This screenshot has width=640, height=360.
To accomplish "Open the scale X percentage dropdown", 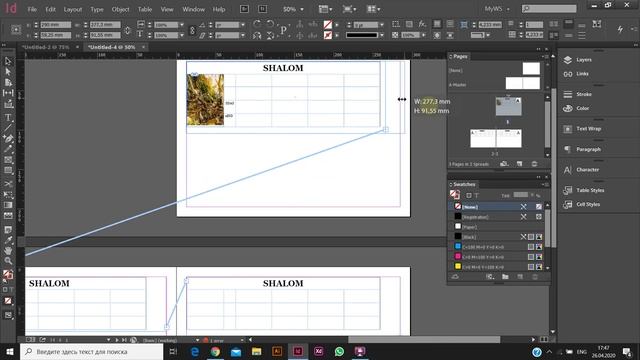I will pyautogui.click(x=182, y=25).
